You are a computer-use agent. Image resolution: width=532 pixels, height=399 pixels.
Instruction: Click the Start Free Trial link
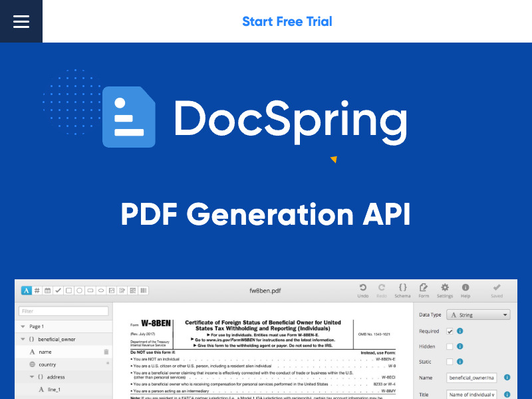coord(287,21)
